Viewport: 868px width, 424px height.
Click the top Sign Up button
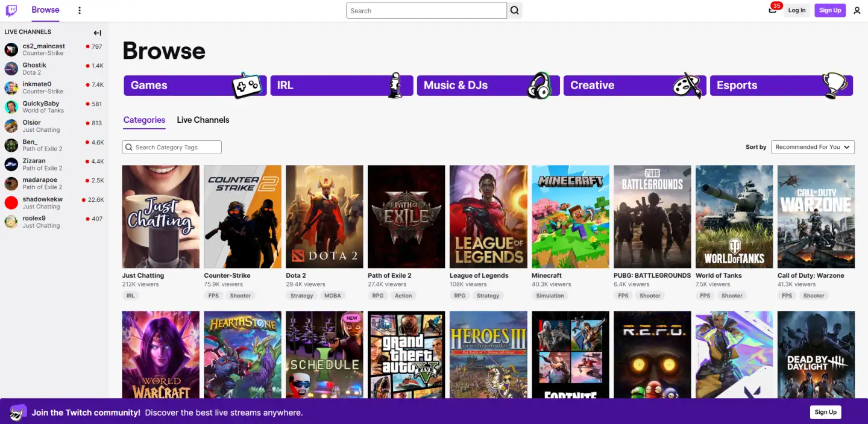(x=830, y=10)
